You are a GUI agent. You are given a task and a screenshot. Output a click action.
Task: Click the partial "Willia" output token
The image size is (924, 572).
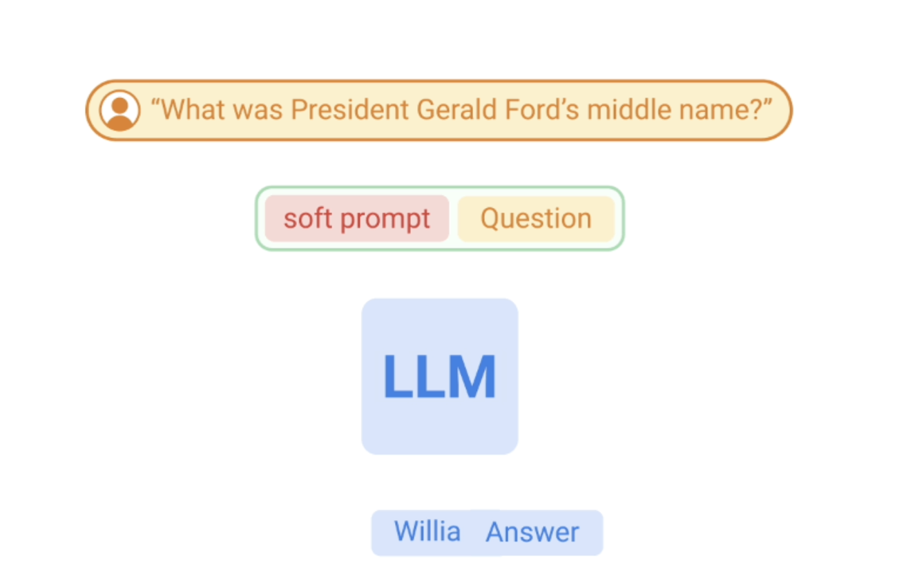click(427, 532)
